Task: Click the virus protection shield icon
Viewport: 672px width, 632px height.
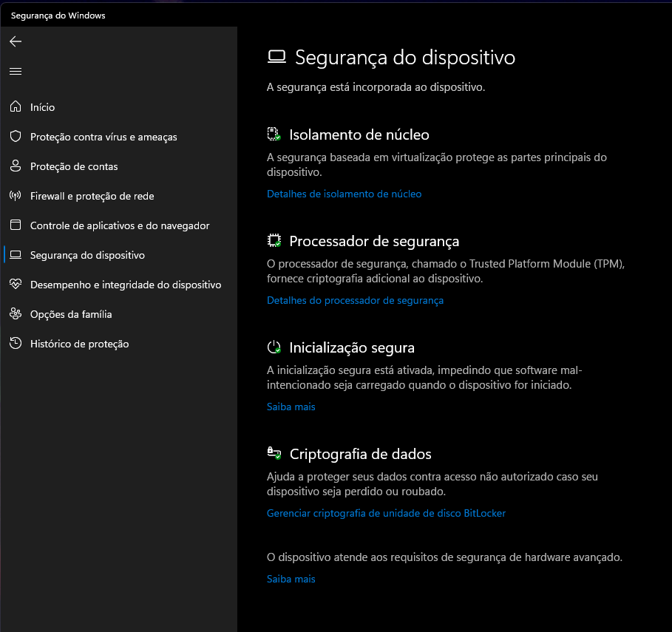Action: pyautogui.click(x=16, y=136)
